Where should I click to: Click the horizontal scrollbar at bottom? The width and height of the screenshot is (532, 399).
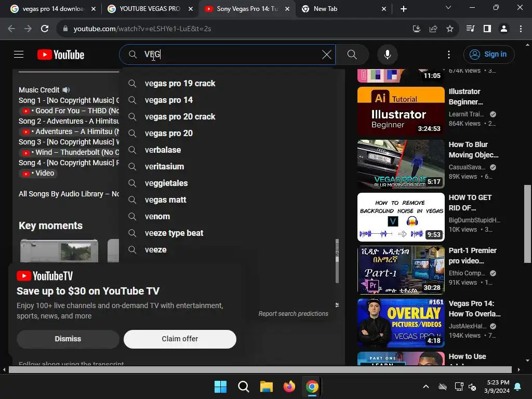tap(260, 369)
